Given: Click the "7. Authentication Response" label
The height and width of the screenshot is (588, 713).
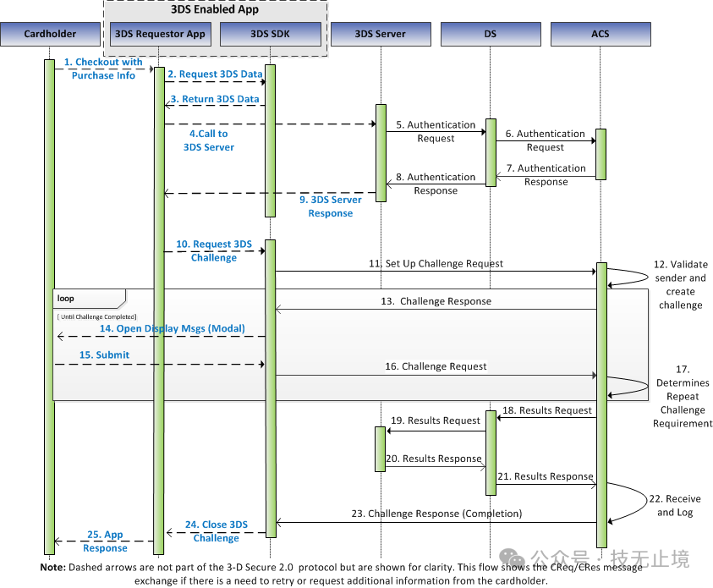Looking at the screenshot, I should pyautogui.click(x=546, y=175).
